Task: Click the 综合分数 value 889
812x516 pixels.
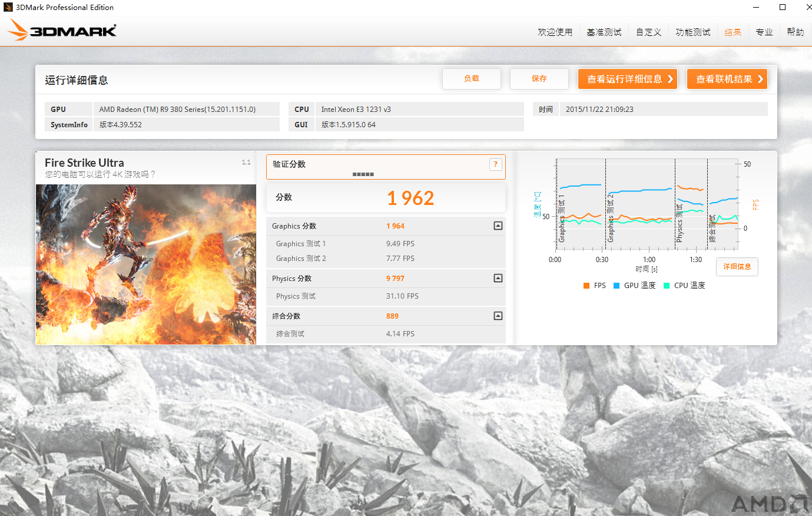Action: [x=392, y=316]
